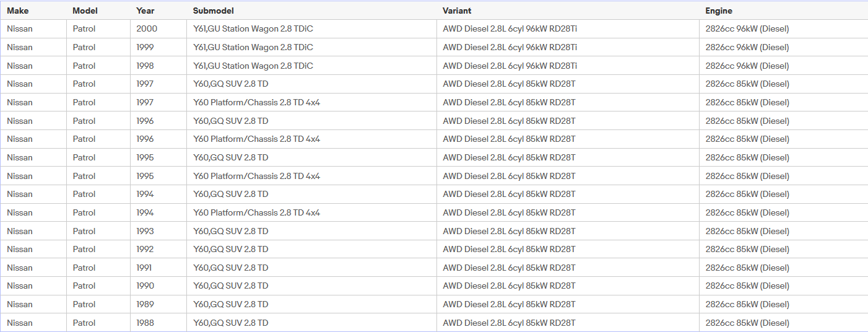Screen dimensions: 868x332
Task: Click the 2826cc 96kW engine cell for 2000
Action: click(783, 28)
